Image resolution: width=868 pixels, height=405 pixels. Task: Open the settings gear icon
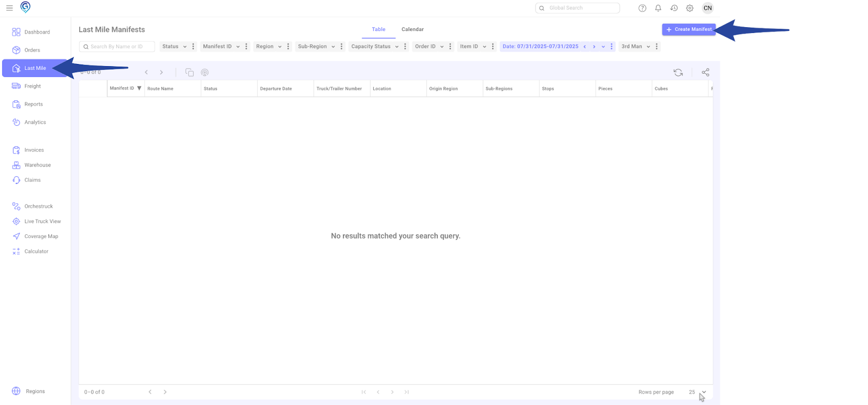tap(690, 8)
